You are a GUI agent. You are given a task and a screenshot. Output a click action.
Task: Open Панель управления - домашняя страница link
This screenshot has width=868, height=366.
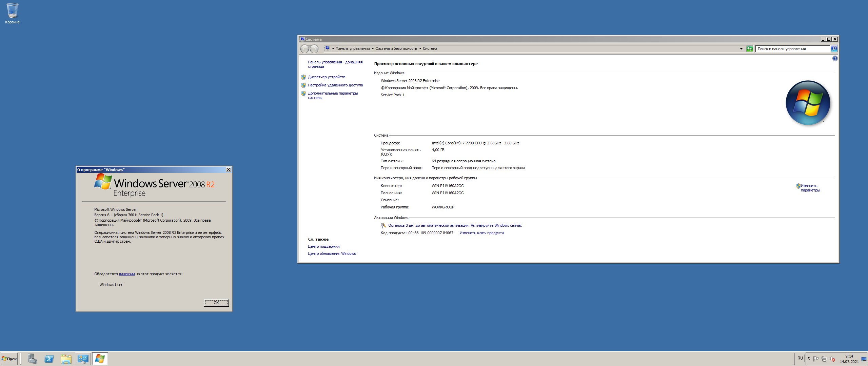(335, 64)
